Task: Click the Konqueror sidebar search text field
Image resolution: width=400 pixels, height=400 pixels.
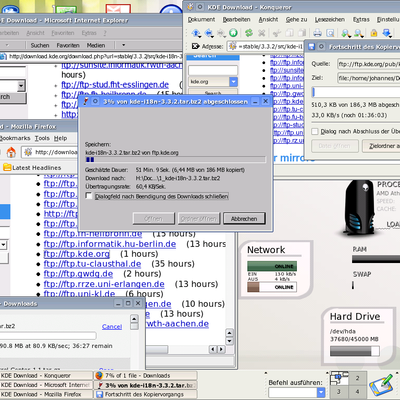Action: point(213,70)
